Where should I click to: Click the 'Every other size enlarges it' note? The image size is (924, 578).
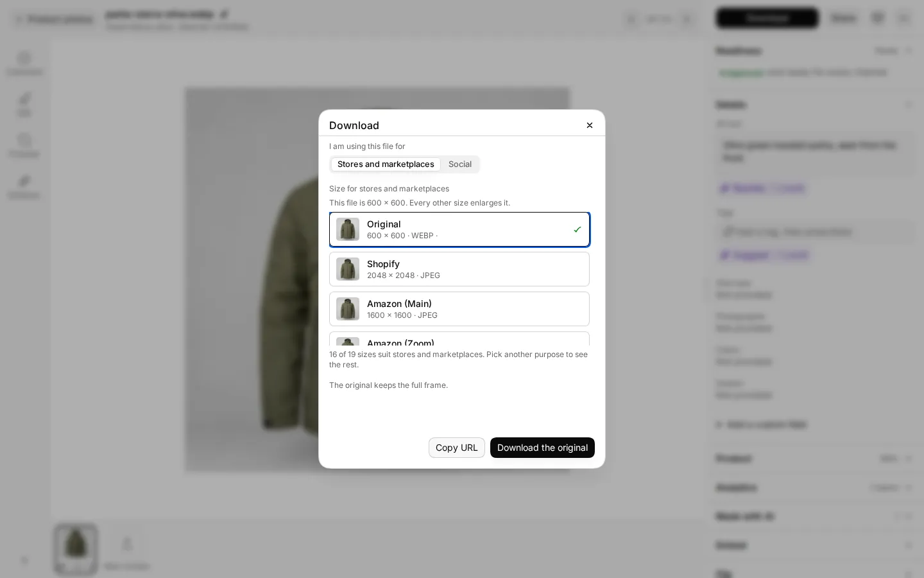[420, 203]
